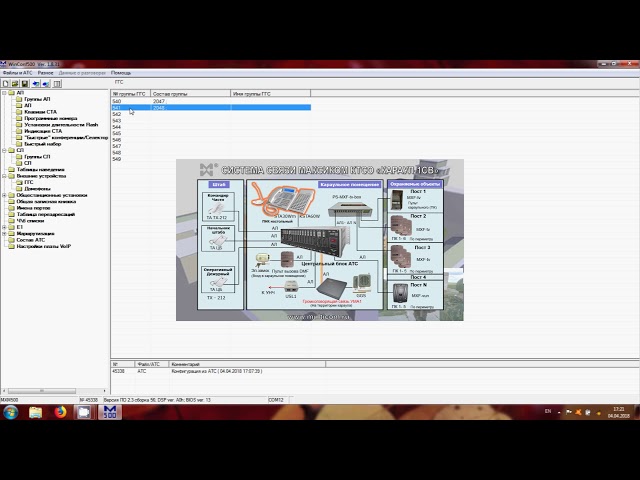
Task: Select Индикация СТА in the tree
Action: (43, 131)
